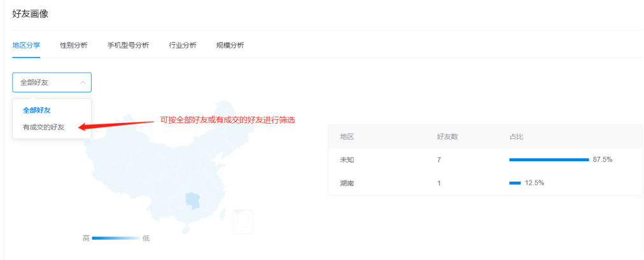
Task: Click the South China Sea inset map
Action: point(242,221)
